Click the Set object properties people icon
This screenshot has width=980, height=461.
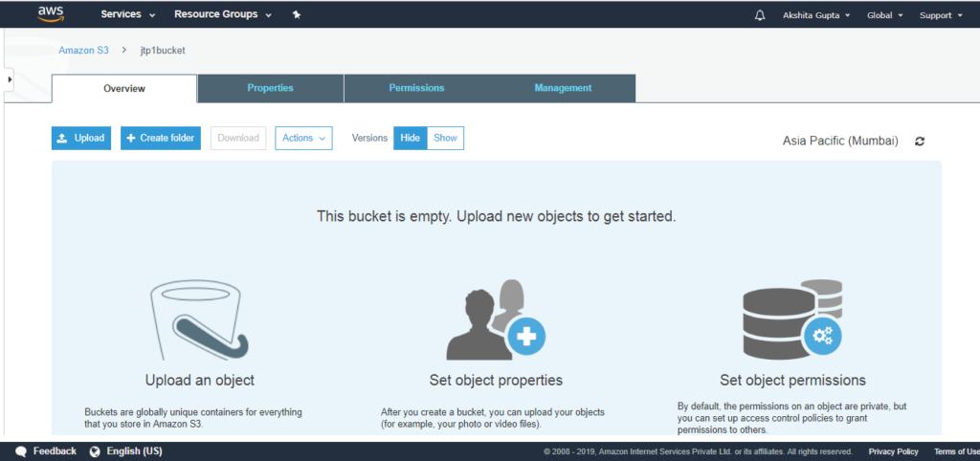coord(496,319)
